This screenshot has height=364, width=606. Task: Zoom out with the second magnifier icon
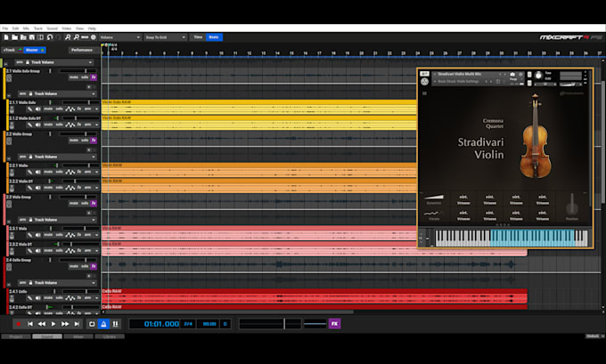point(76,37)
